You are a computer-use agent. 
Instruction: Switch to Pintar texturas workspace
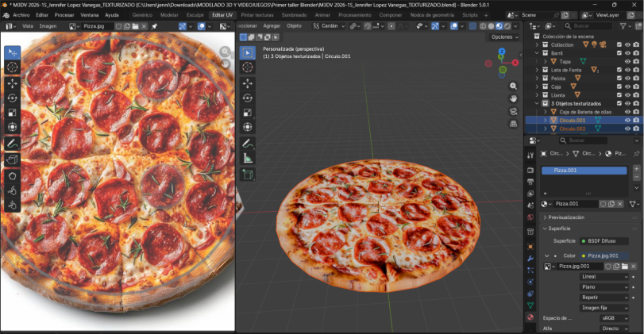pos(257,15)
